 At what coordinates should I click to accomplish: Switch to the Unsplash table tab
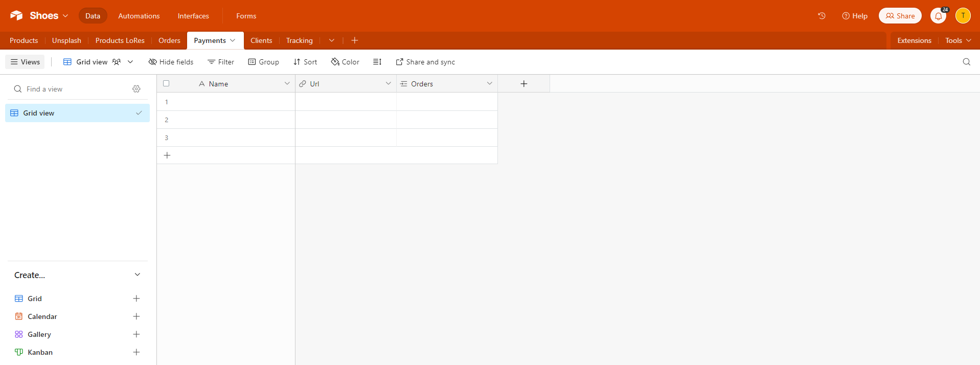[x=66, y=40]
